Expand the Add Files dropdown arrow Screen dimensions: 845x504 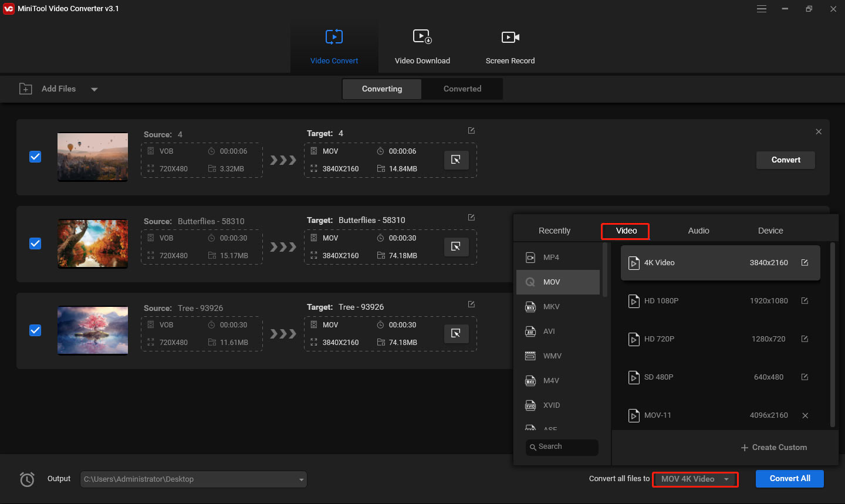pyautogui.click(x=94, y=89)
